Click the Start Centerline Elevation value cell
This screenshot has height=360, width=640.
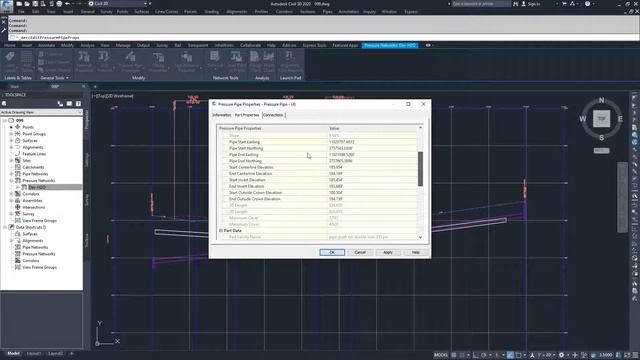click(372, 167)
